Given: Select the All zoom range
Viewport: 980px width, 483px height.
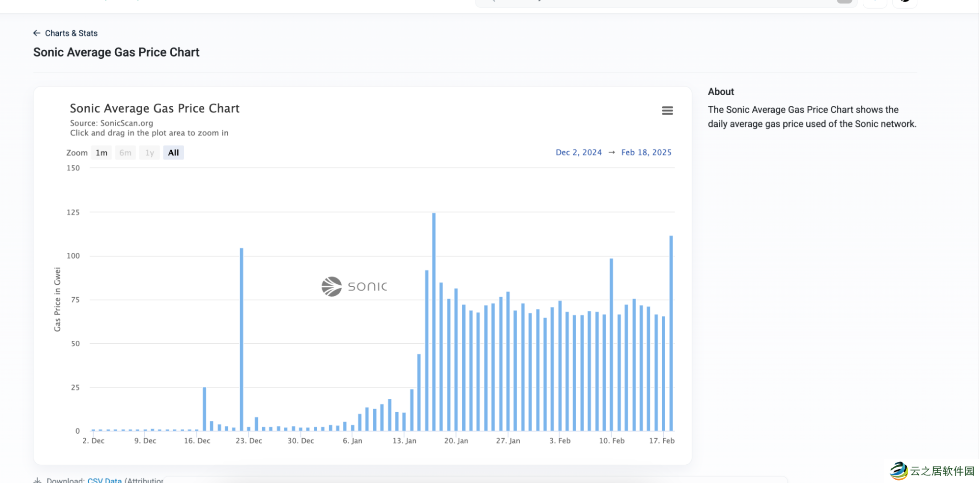Looking at the screenshot, I should (x=173, y=153).
